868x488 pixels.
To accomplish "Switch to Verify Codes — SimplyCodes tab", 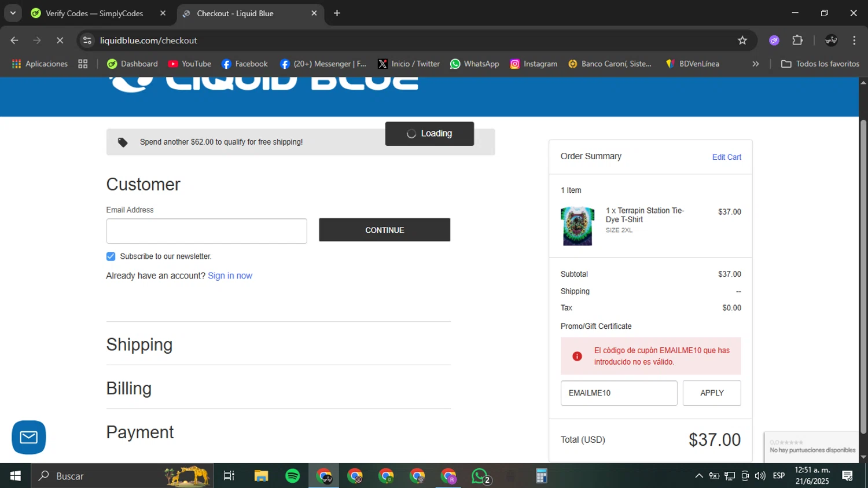I will click(x=94, y=13).
